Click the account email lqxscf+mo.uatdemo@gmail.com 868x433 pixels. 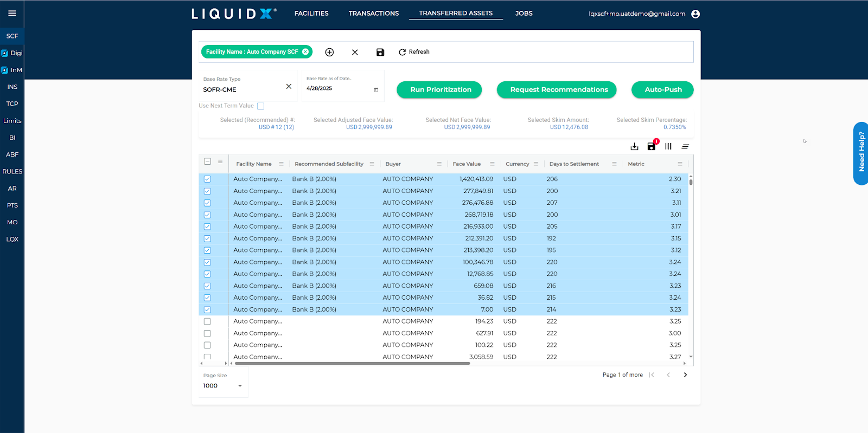click(x=637, y=14)
